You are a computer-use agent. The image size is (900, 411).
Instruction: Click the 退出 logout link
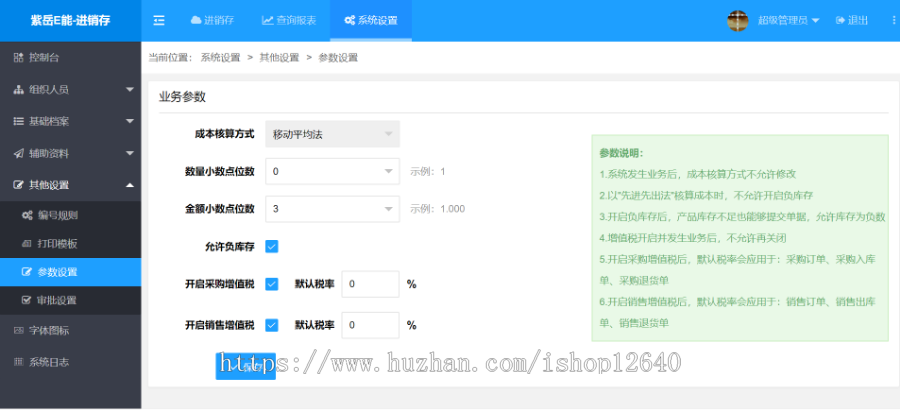click(x=852, y=20)
